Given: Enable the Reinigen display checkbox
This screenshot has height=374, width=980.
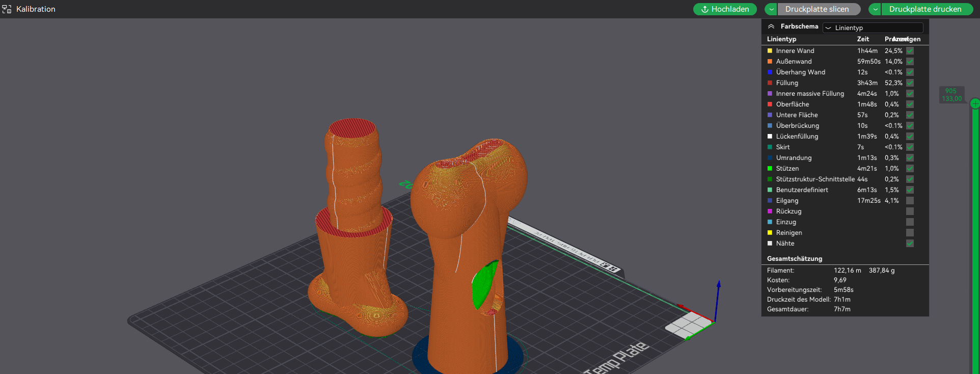Looking at the screenshot, I should pos(910,233).
